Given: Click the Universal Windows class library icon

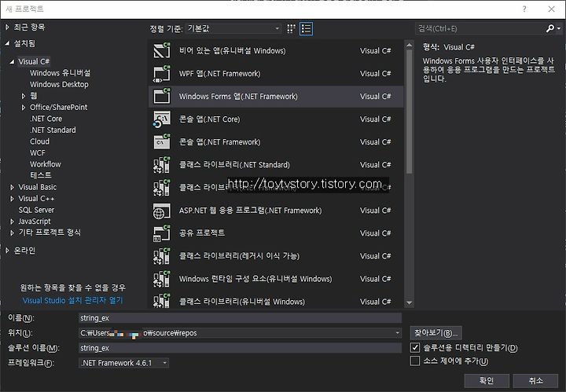Looking at the screenshot, I should click(x=162, y=301).
